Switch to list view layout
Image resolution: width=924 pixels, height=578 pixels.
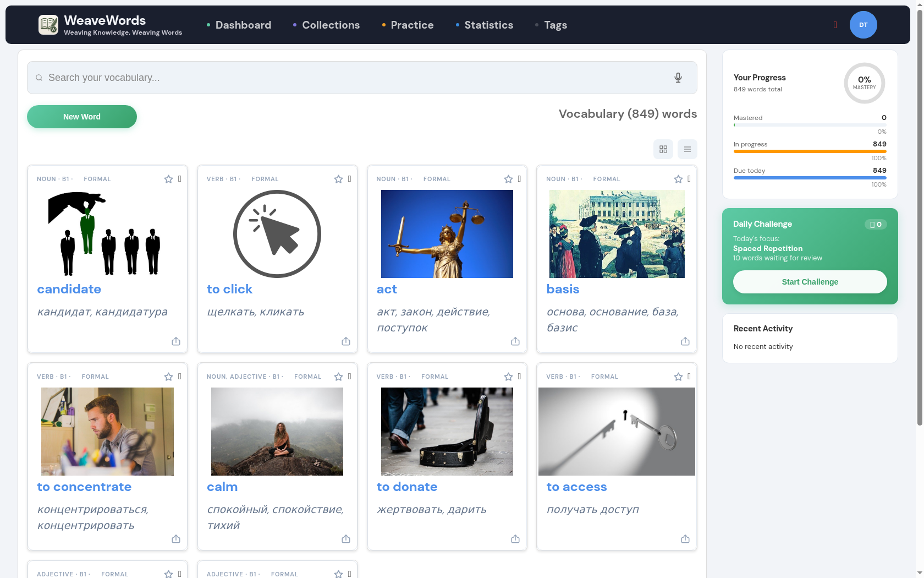click(x=687, y=149)
